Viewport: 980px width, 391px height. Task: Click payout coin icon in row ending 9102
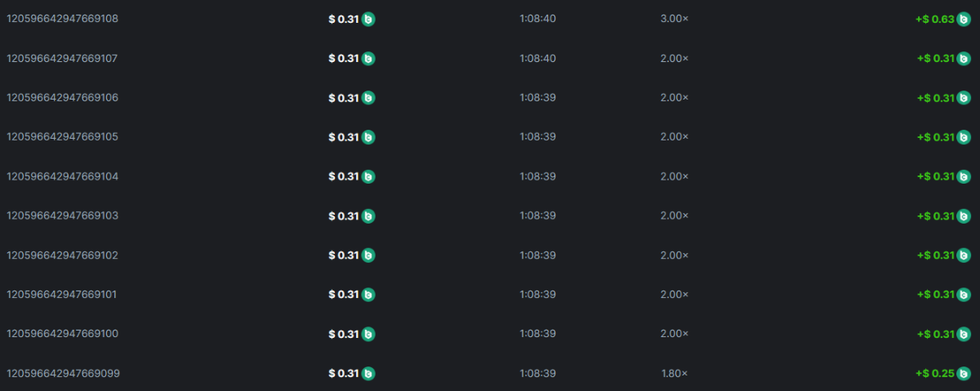pos(964,255)
